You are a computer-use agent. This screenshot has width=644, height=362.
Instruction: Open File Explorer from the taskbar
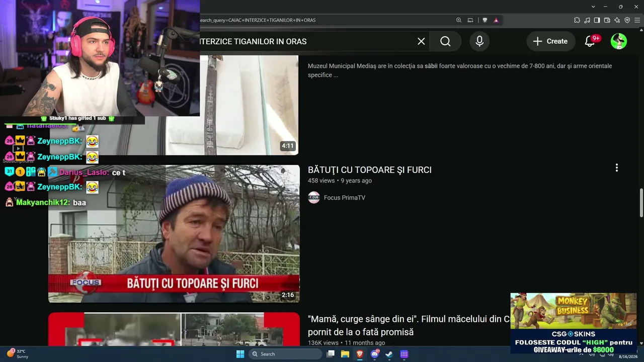[345, 354]
